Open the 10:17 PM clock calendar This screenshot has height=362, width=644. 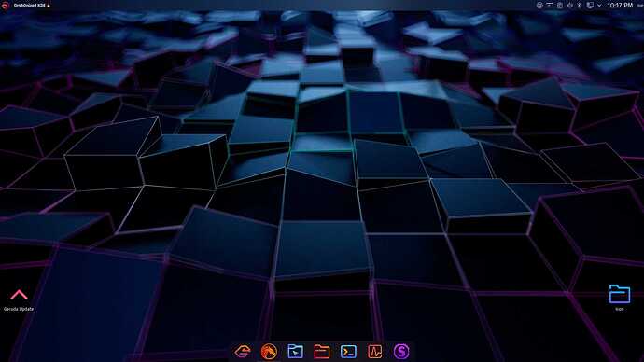tap(620, 6)
